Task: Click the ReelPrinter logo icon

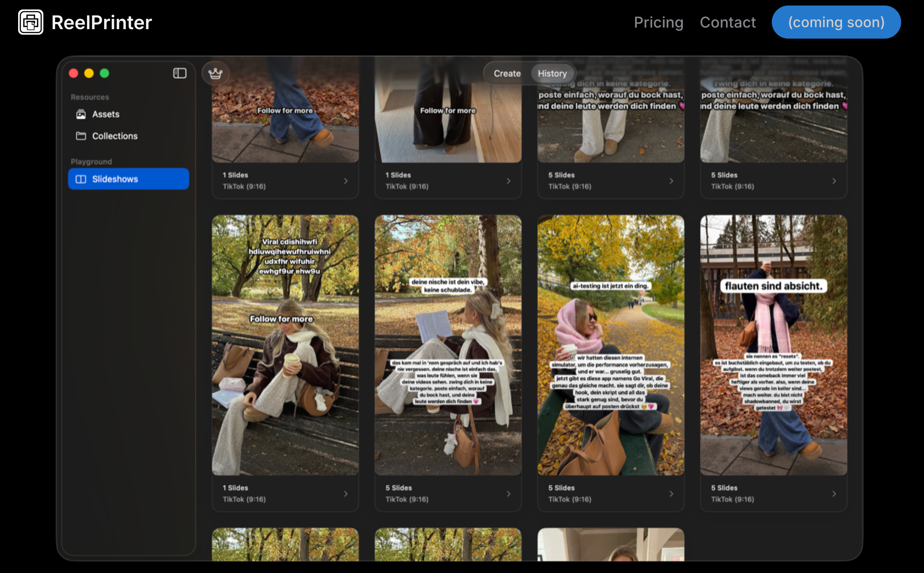Action: point(31,22)
